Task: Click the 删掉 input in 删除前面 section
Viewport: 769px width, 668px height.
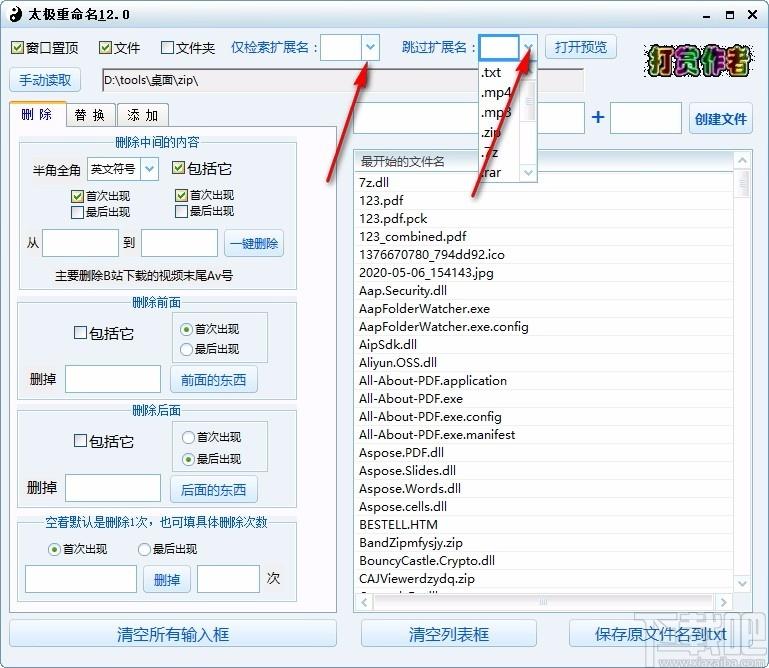Action: pyautogui.click(x=113, y=379)
